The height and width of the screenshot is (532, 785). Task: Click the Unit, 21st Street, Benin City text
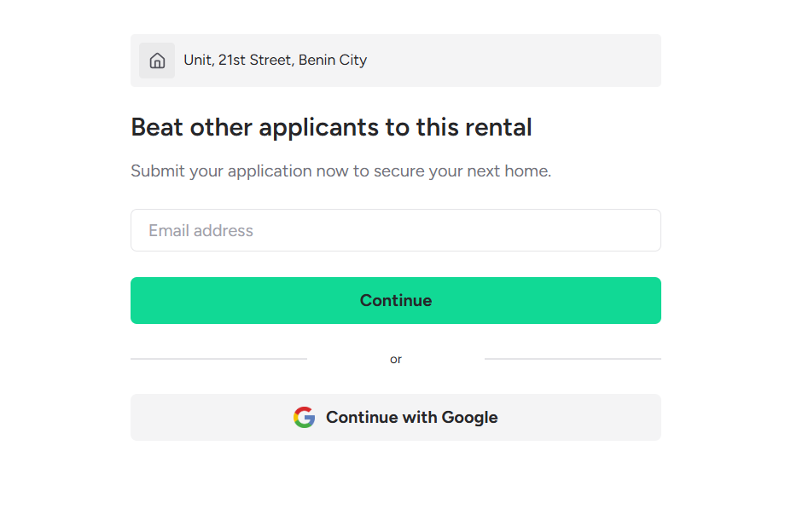[x=275, y=61]
